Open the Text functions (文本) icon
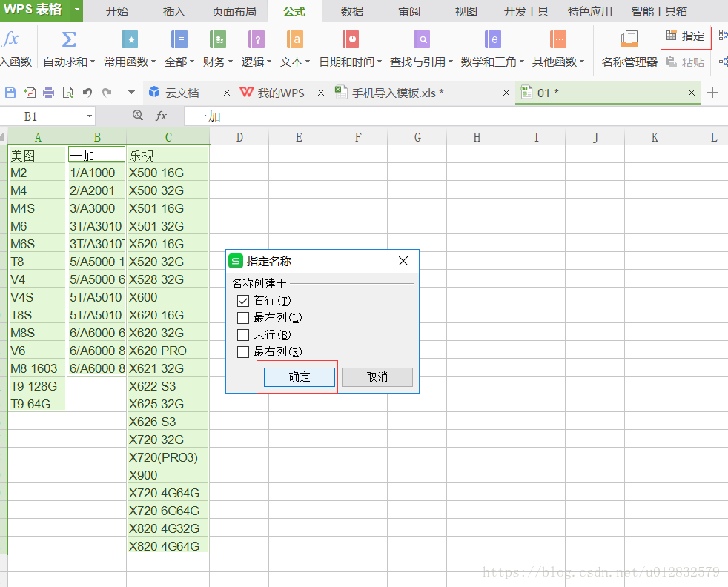The width and height of the screenshot is (728, 587). click(x=295, y=39)
